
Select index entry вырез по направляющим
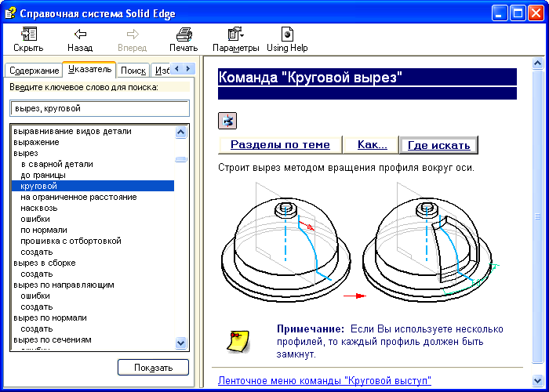(64, 285)
